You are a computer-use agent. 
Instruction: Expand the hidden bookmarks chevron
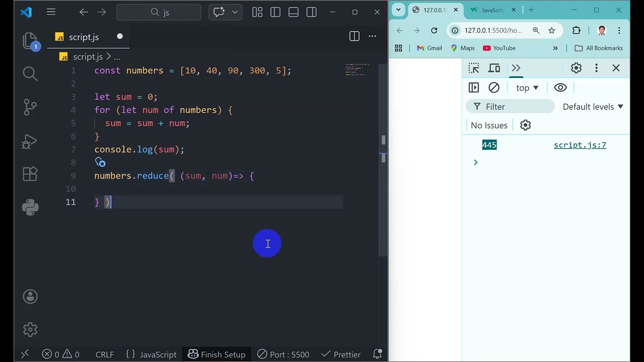(x=555, y=48)
